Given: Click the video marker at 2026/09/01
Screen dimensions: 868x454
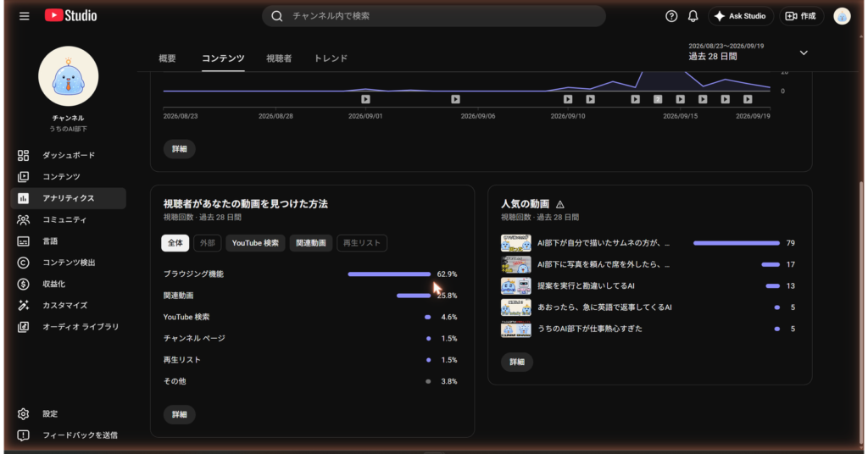Looking at the screenshot, I should (366, 100).
